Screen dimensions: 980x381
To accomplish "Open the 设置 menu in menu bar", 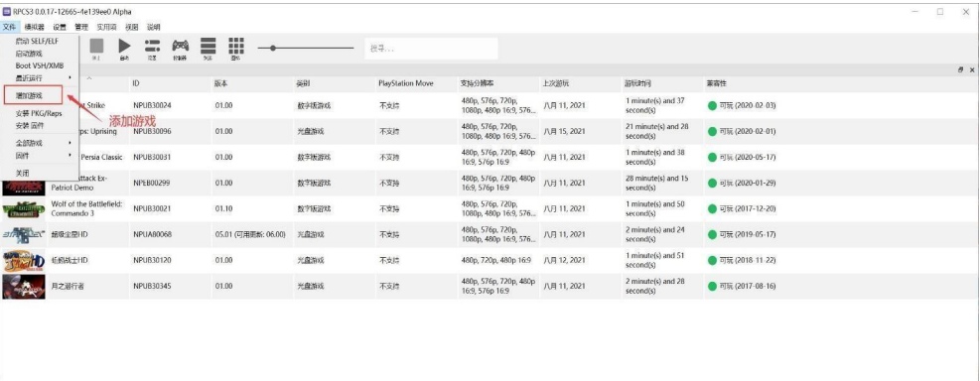I will tap(60, 27).
